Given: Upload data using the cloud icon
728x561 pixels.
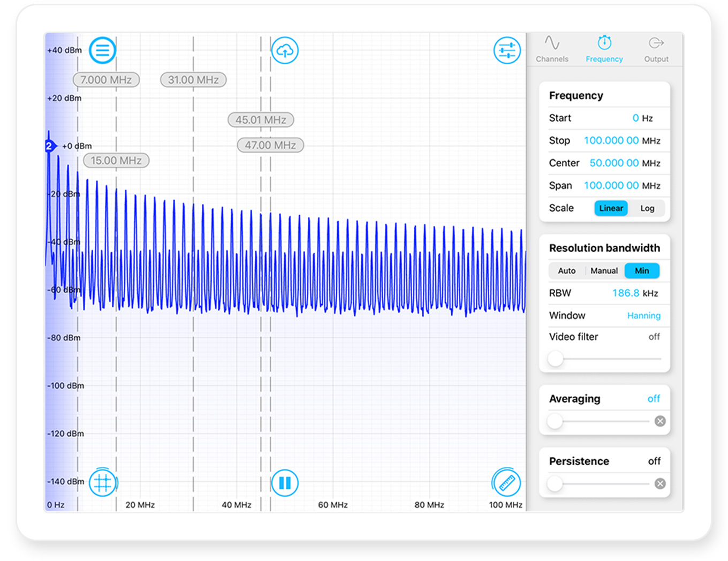Looking at the screenshot, I should click(285, 50).
